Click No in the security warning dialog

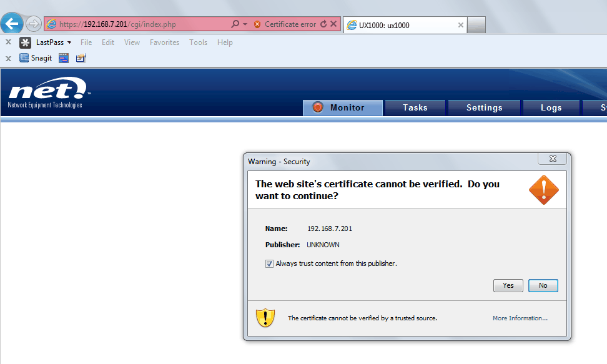point(543,285)
